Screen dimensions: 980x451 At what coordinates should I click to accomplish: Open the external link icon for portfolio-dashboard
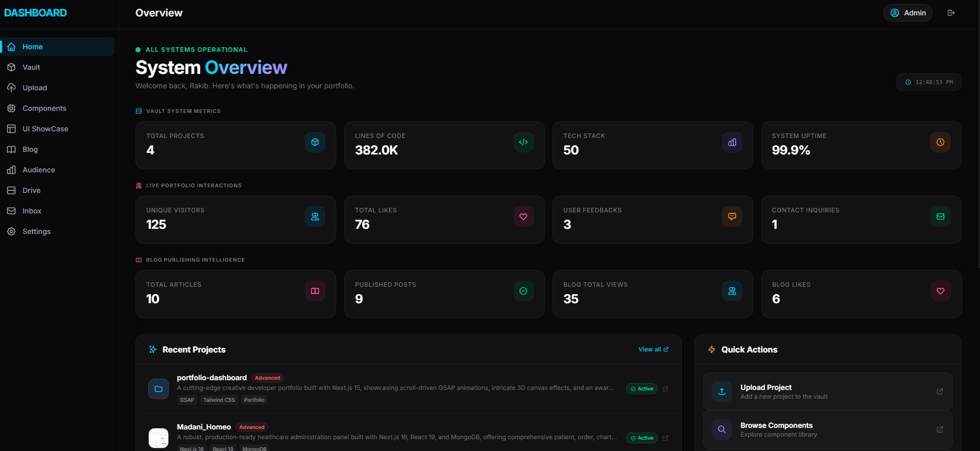click(x=665, y=389)
